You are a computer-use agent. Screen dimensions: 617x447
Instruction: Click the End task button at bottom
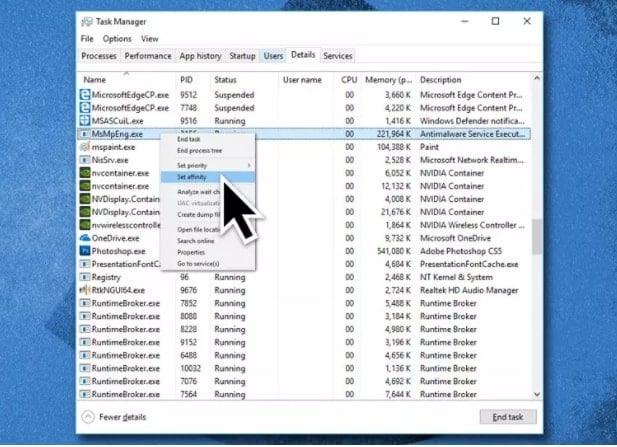(508, 417)
